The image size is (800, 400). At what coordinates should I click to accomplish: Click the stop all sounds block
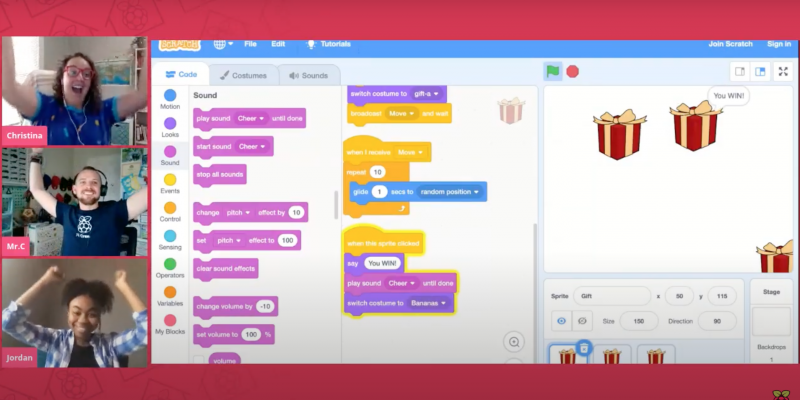(220, 174)
